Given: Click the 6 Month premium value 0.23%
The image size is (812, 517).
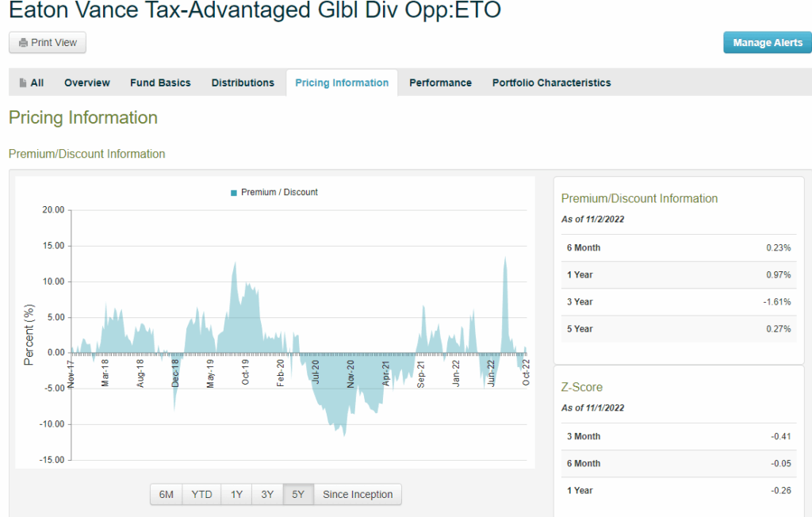Looking at the screenshot, I should [x=779, y=247].
